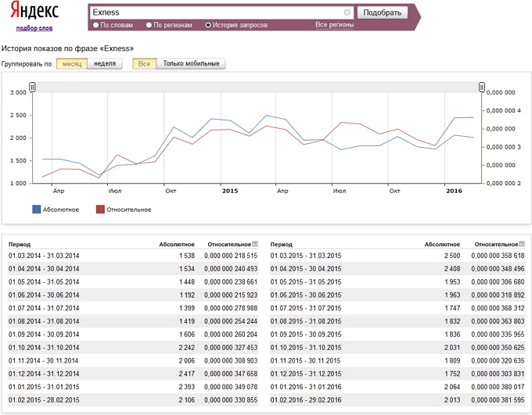Select row 01.12.2015 - 31.12.2015
This screenshot has width=532, height=415.
(397, 374)
